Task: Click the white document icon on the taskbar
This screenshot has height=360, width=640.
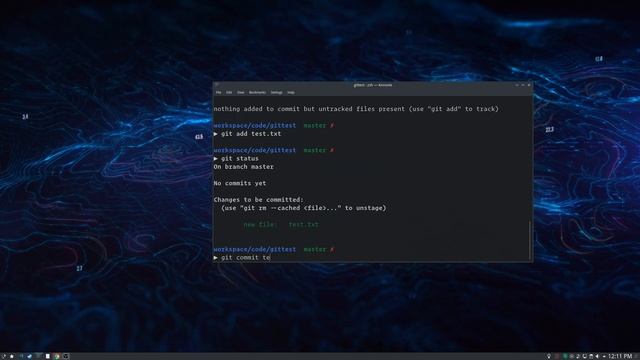Action: [x=48, y=356]
